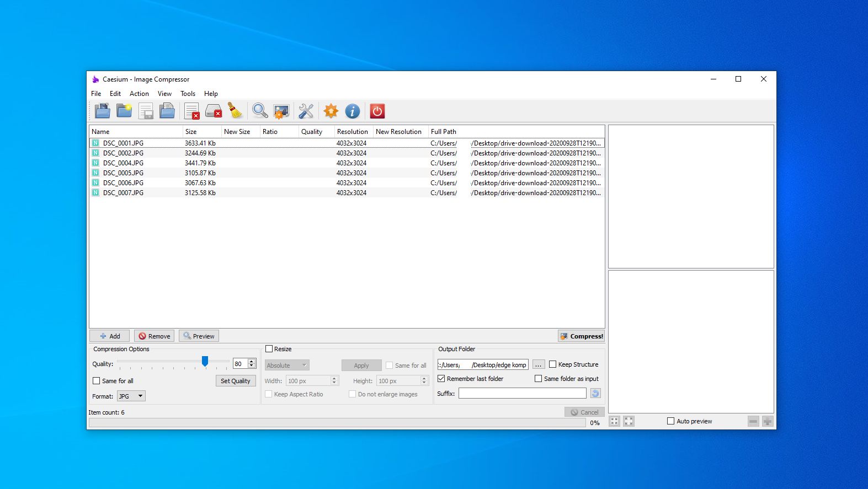868x489 pixels.
Task: Clear the list with the broom icon
Action: pos(235,111)
